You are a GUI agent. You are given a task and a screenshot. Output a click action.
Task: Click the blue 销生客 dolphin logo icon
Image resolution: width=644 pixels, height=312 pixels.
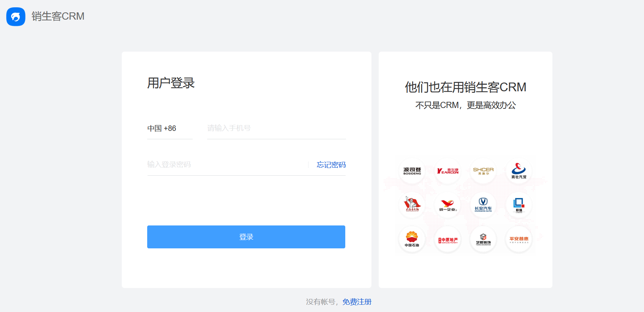click(16, 17)
